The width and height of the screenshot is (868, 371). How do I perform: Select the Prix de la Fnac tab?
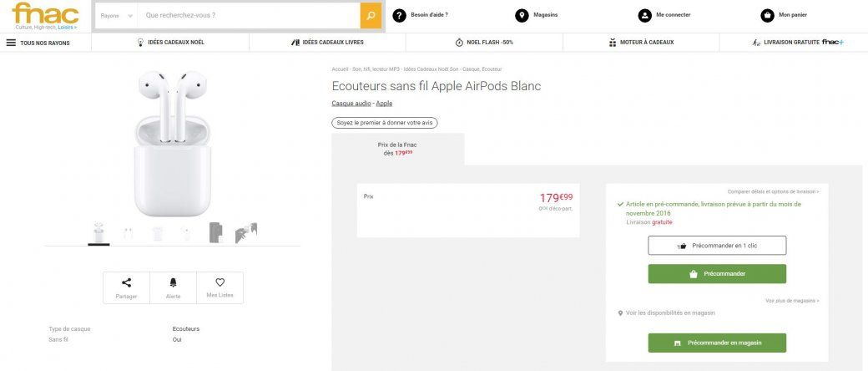pos(397,149)
